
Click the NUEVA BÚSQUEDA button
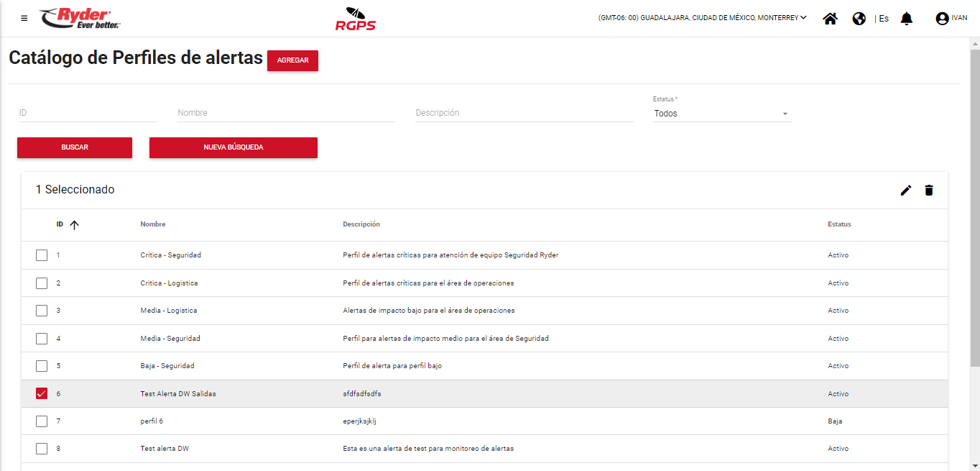click(x=233, y=147)
